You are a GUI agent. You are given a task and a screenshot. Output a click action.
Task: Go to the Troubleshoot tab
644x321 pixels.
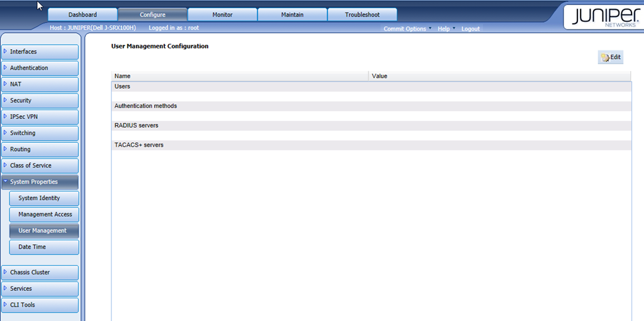[x=362, y=14]
